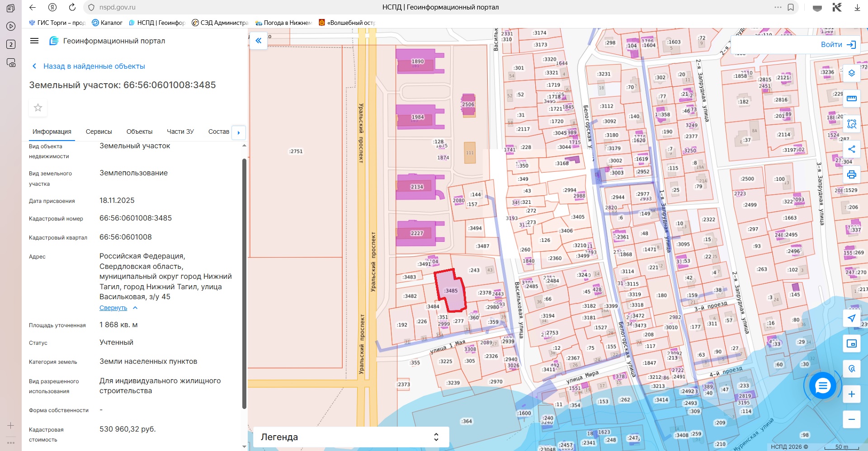Screen dimensions: 868x451
Task: Zoom out the map with minus button
Action: click(852, 419)
